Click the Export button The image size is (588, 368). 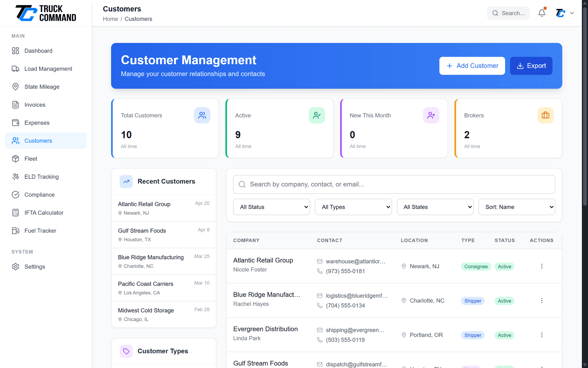pos(531,66)
